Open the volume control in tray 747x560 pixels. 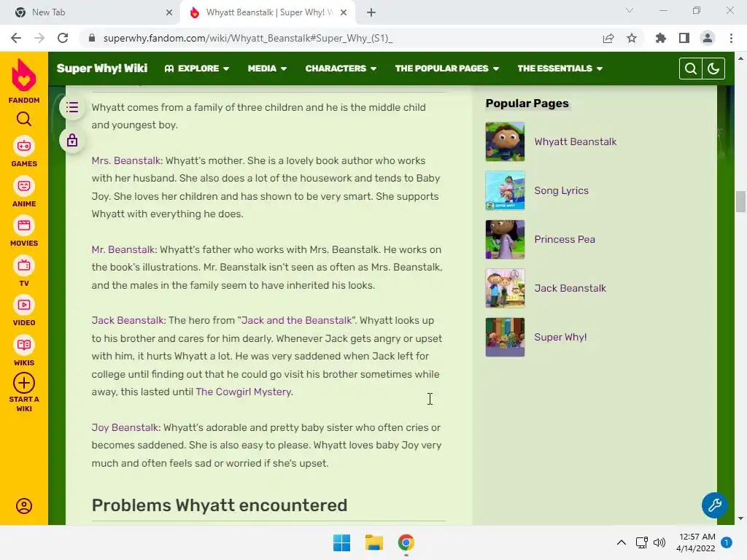pyautogui.click(x=659, y=542)
